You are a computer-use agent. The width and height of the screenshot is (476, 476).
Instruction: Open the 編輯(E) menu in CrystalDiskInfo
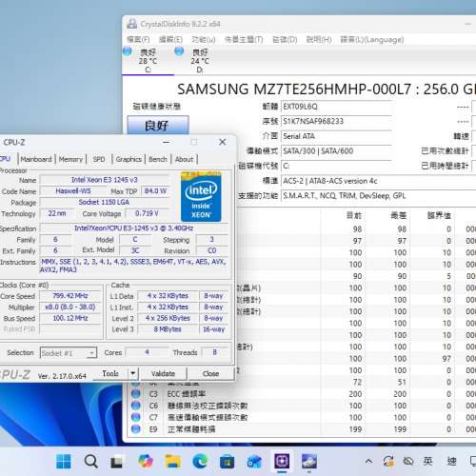170,40
